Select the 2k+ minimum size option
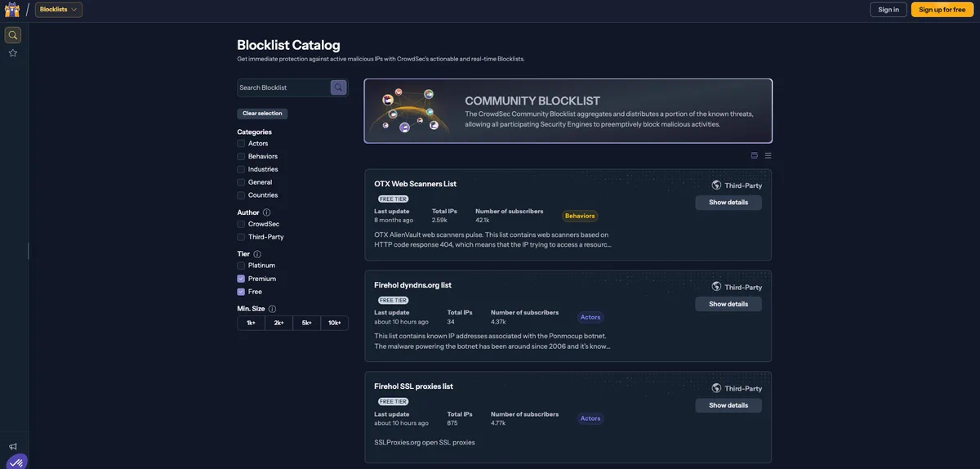980x469 pixels. pyautogui.click(x=279, y=324)
